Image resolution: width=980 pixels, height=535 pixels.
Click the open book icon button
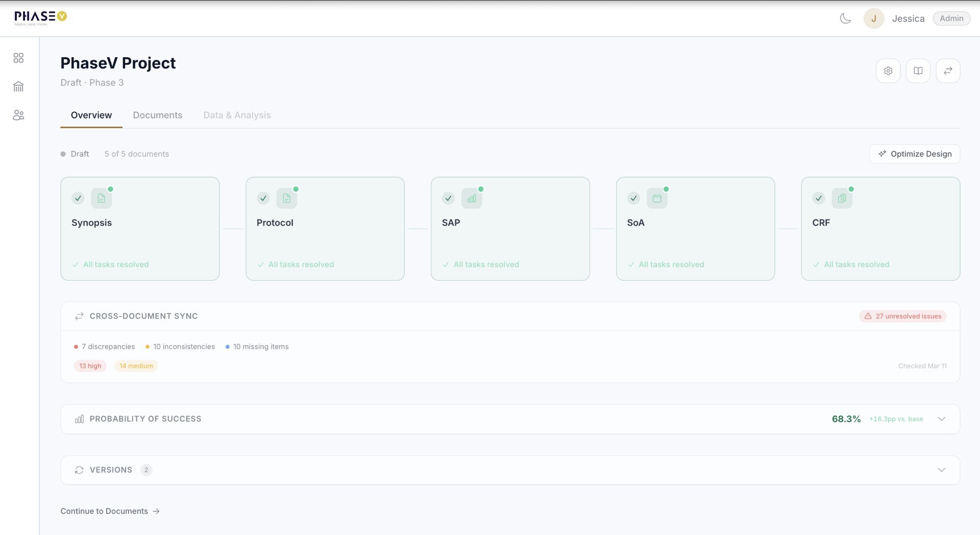point(918,71)
